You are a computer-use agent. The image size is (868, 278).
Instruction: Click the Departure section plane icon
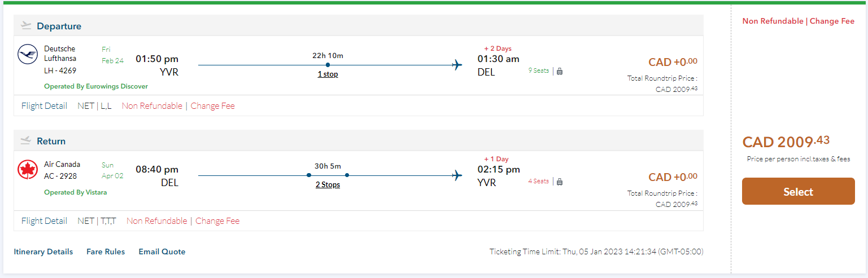[25, 25]
